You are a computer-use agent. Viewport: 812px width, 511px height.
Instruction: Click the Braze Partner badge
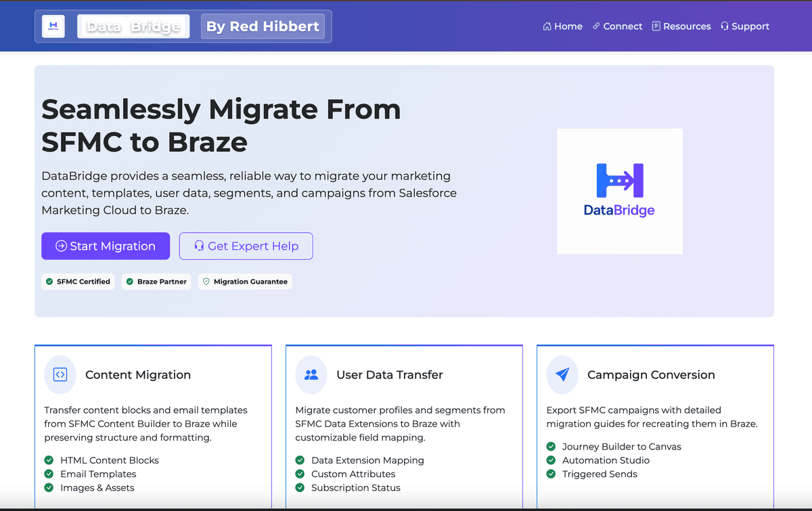[x=157, y=282]
